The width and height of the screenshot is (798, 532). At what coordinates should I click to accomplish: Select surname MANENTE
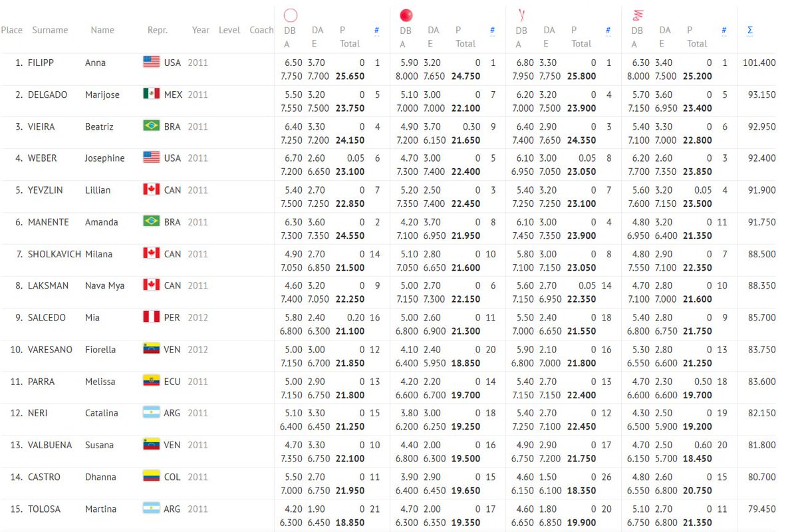[x=48, y=222]
